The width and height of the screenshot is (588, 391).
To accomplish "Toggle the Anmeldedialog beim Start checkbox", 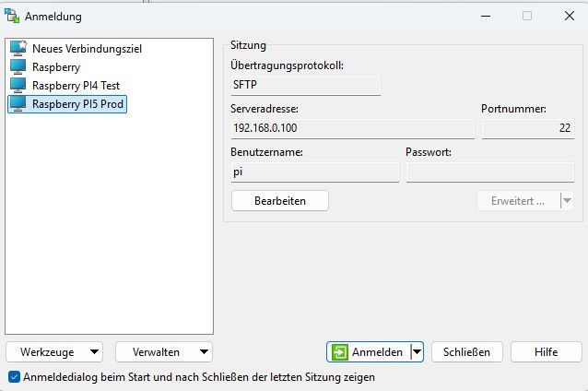I will click(x=14, y=376).
